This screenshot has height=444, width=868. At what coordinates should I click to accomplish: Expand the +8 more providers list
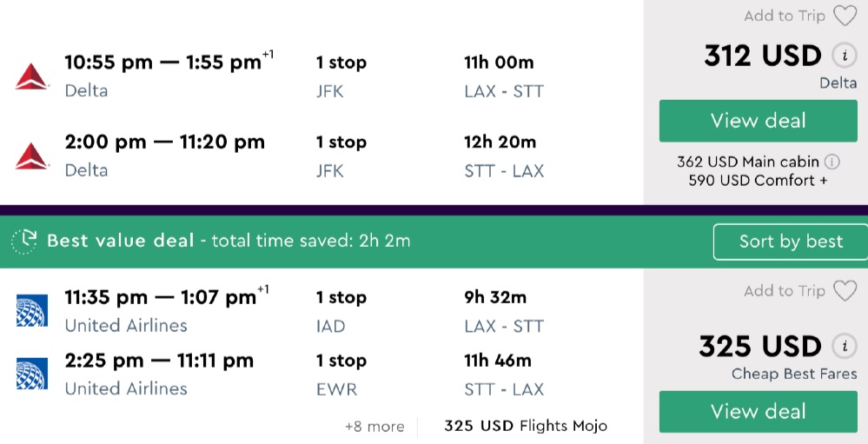click(374, 426)
